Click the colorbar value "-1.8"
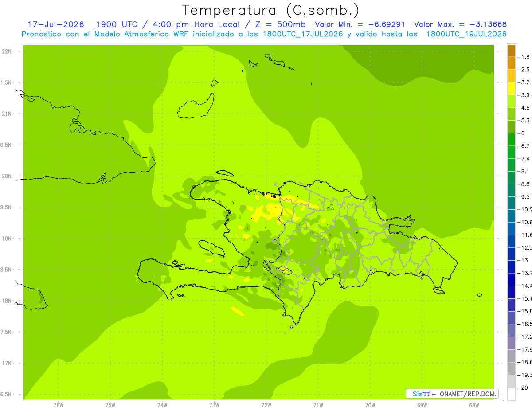532x411 pixels. 524,57
